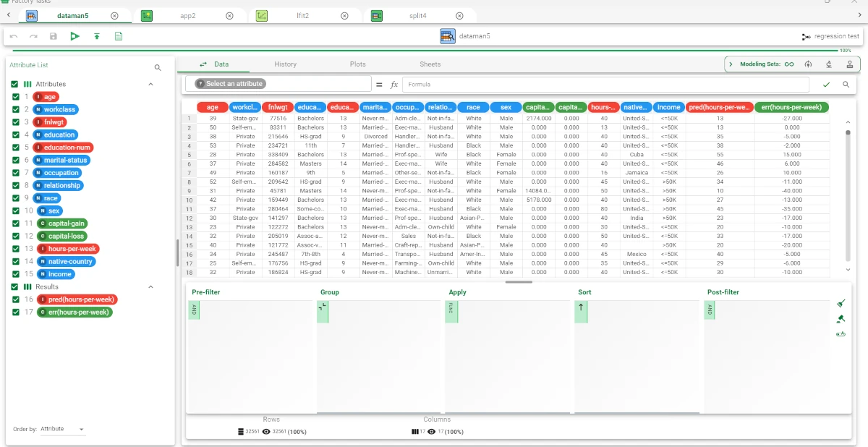
Task: Click the Group panel corner icon
Action: click(323, 307)
